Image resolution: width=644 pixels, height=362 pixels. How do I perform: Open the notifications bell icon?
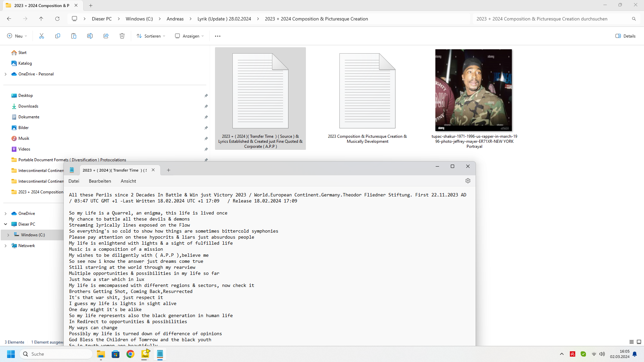[635, 354]
